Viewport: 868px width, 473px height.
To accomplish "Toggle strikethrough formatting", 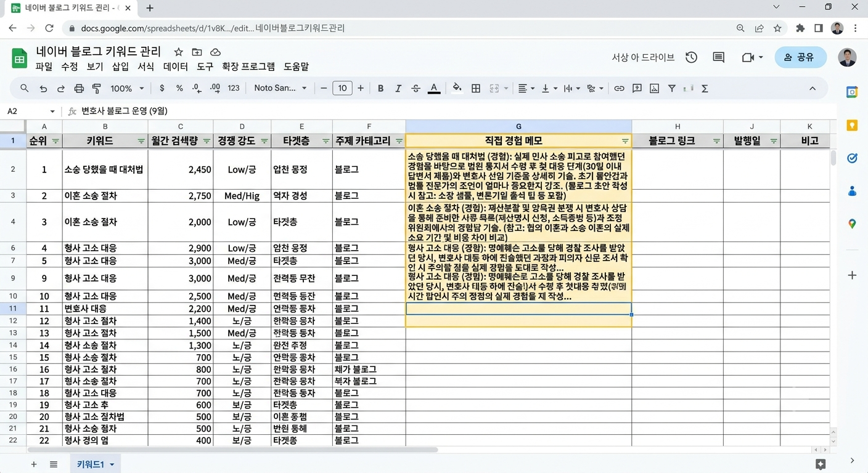I will [x=416, y=89].
